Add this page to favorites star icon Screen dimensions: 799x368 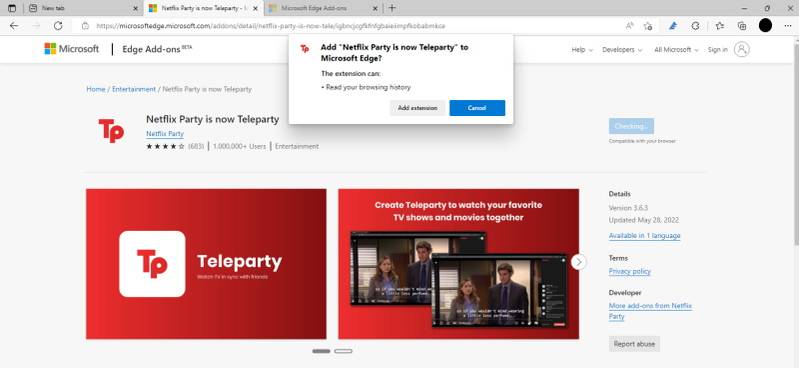[x=648, y=25]
